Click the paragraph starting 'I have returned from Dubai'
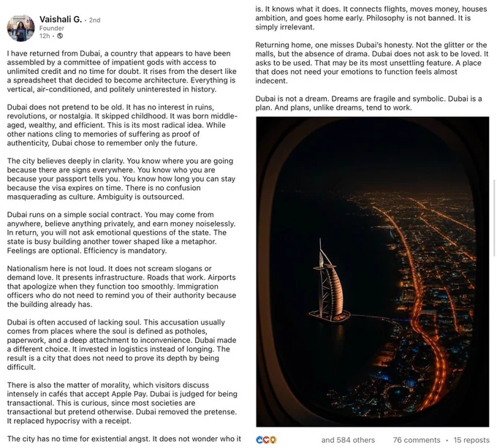This screenshot has height=448, width=497. pos(122,72)
